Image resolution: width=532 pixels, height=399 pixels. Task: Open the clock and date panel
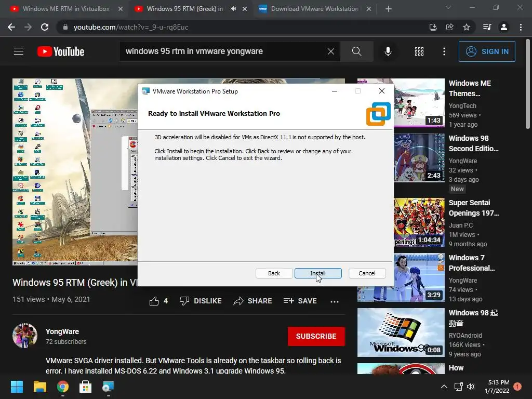(x=497, y=387)
